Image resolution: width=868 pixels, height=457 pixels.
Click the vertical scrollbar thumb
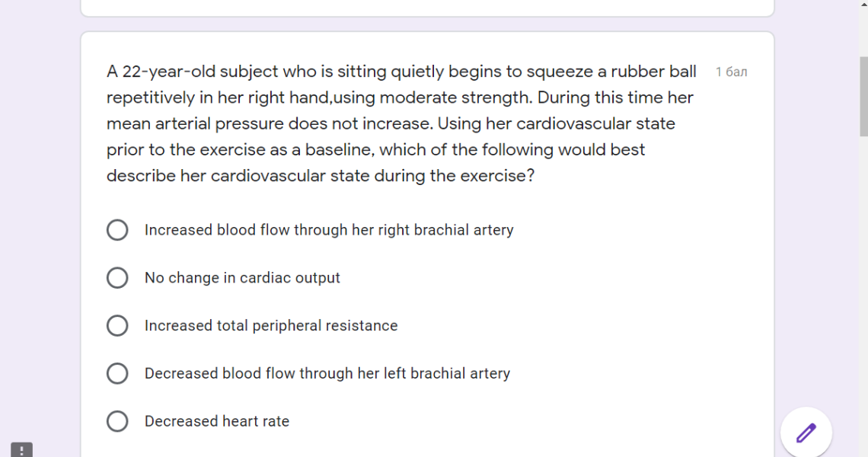click(863, 97)
